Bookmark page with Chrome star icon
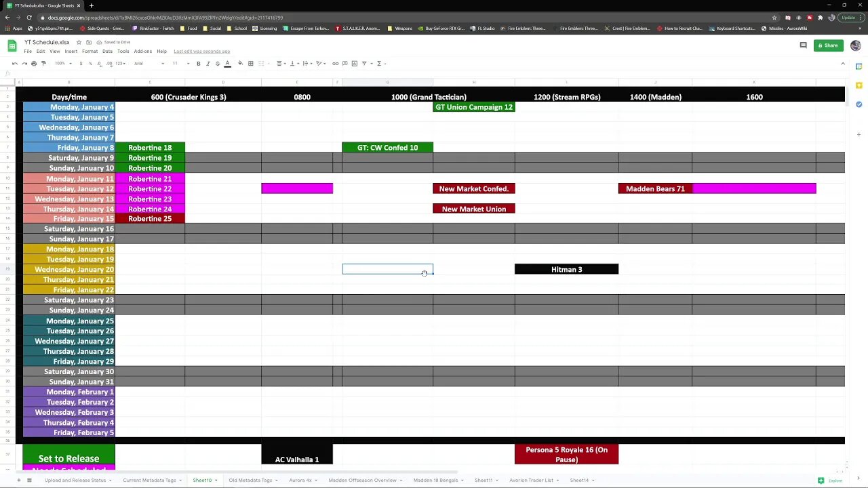 tap(774, 18)
